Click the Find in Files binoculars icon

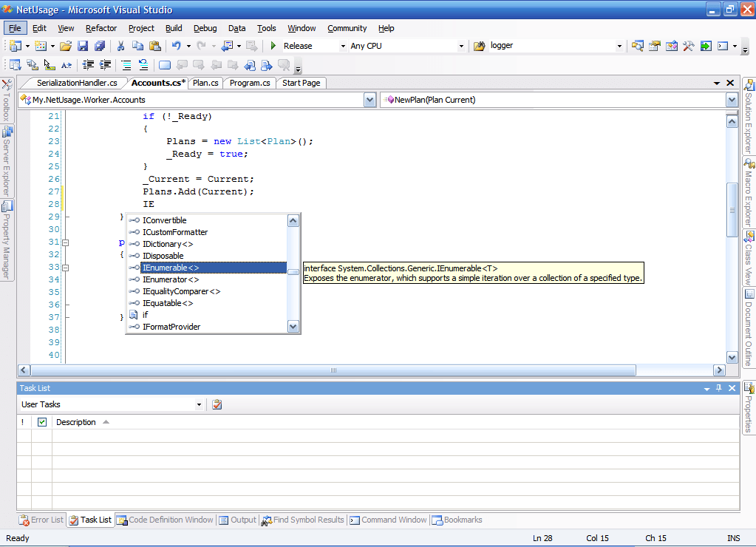(x=477, y=46)
